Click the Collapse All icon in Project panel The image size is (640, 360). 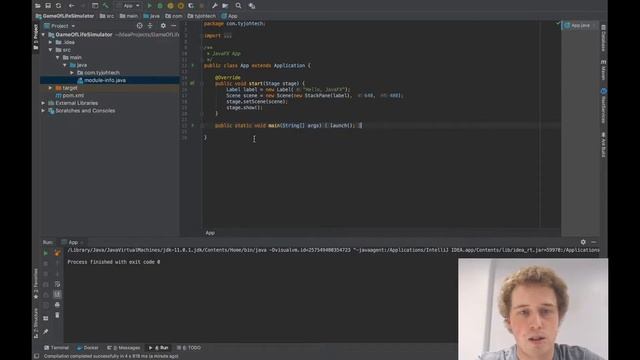pyautogui.click(x=150, y=26)
